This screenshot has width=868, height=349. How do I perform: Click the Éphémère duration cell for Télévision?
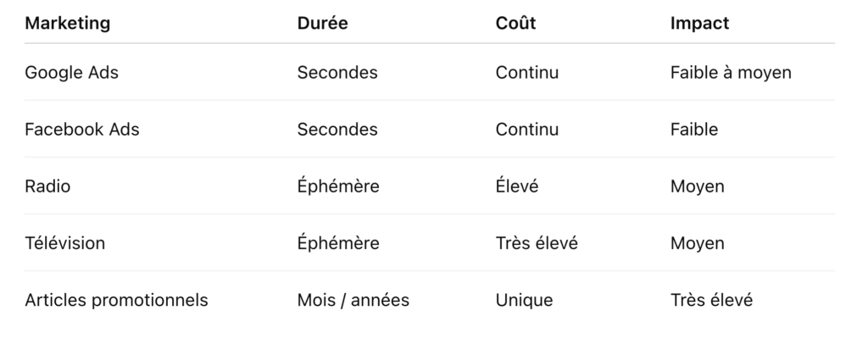(x=338, y=243)
